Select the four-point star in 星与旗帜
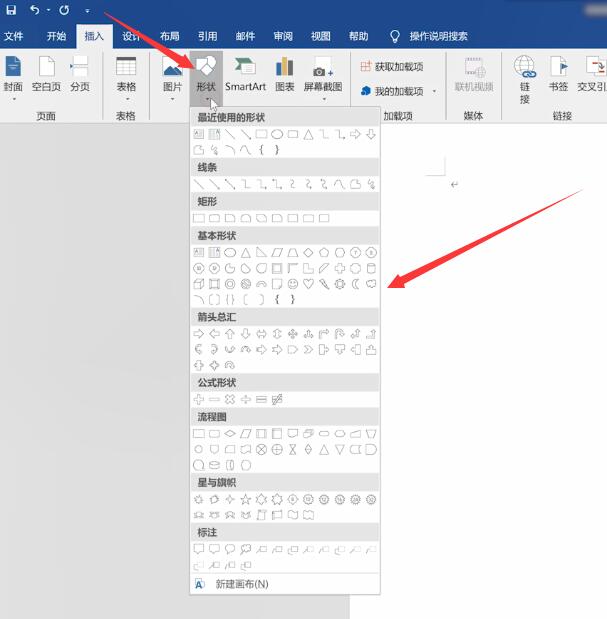The height and width of the screenshot is (619, 607). (x=230, y=499)
